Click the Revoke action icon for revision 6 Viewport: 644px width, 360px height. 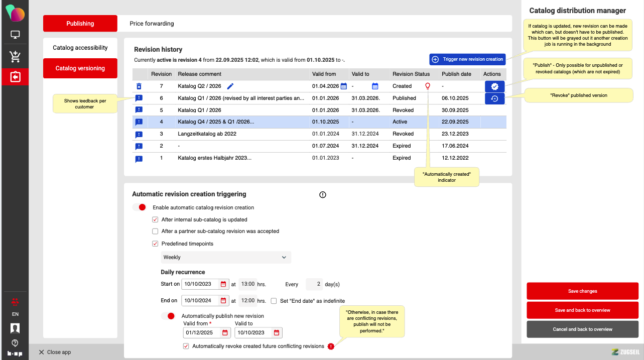494,99
